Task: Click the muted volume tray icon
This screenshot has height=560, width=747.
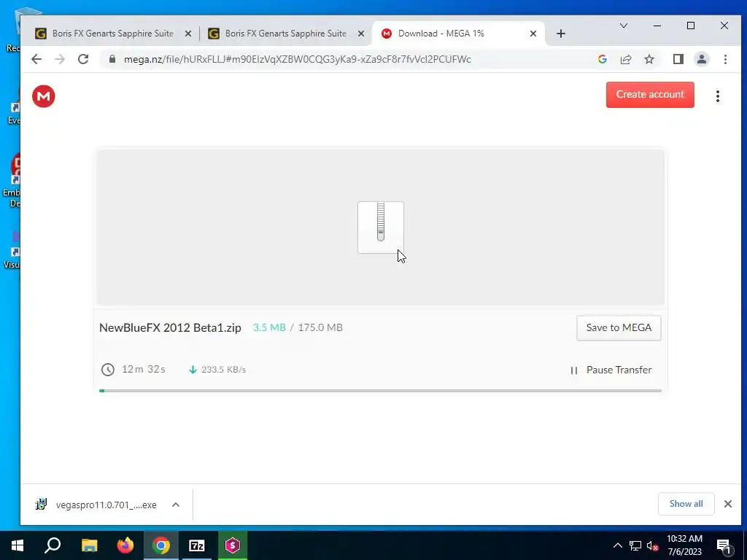Action: 652,545
